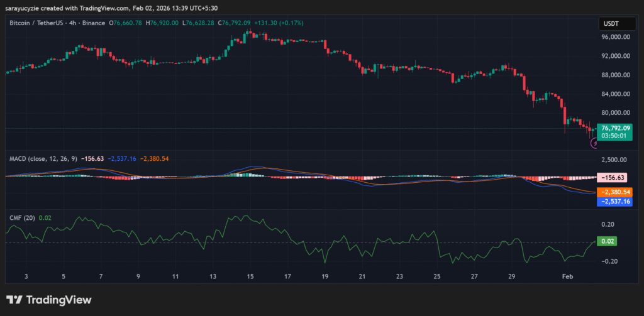Click the current price label 76,792.09
Viewport: 644px width, 316px height.
(x=615, y=128)
